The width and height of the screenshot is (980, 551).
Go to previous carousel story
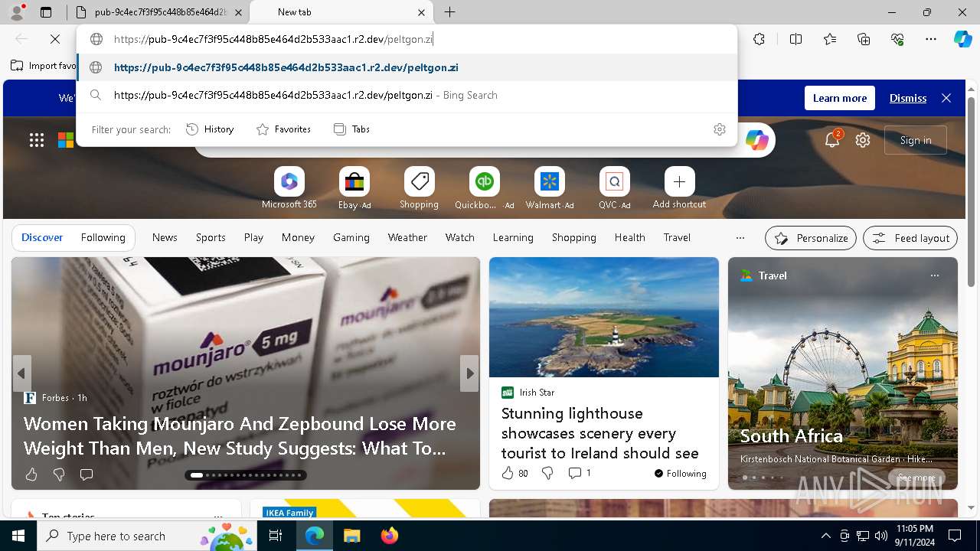point(21,373)
